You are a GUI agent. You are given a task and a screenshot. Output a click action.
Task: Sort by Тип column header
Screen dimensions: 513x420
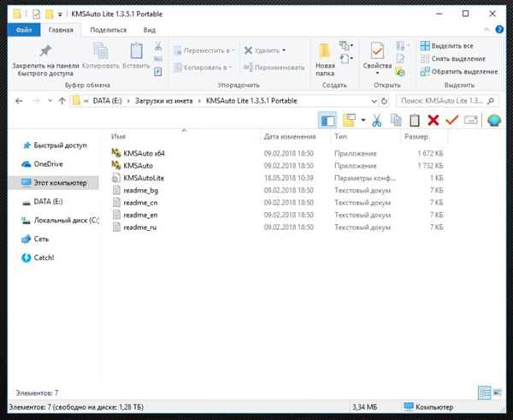(340, 137)
